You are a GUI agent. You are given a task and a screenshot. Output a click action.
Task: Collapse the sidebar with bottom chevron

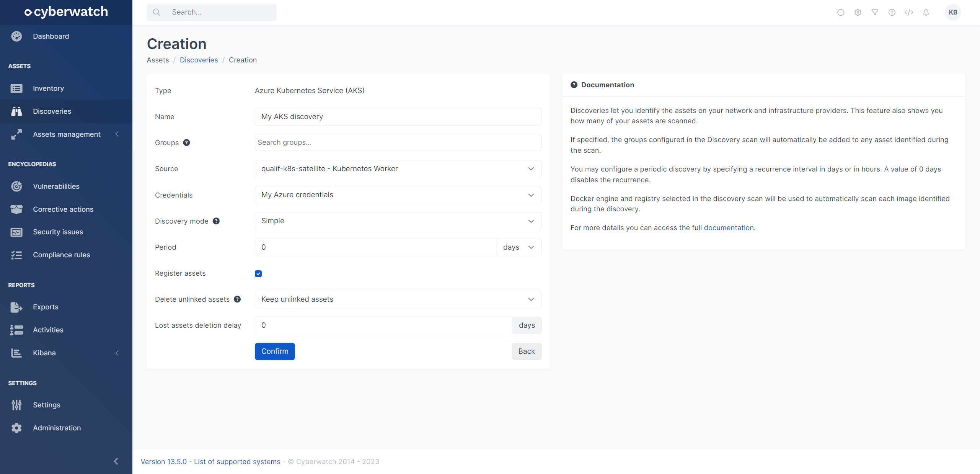116,461
